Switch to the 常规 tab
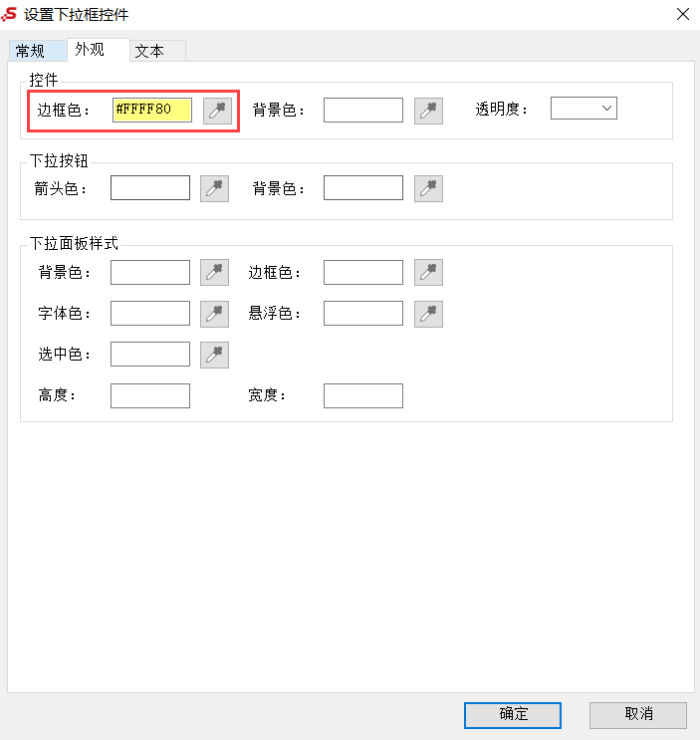The height and width of the screenshot is (740, 700). click(x=38, y=51)
